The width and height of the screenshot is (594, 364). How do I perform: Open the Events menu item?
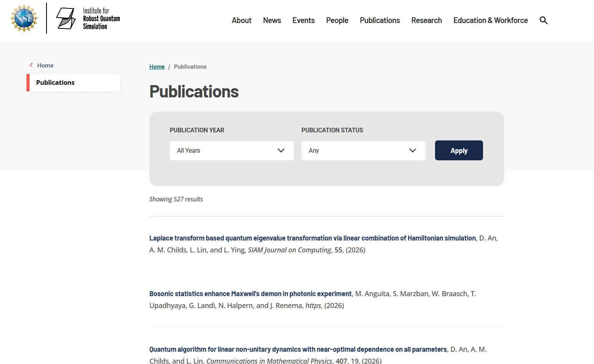pyautogui.click(x=303, y=20)
